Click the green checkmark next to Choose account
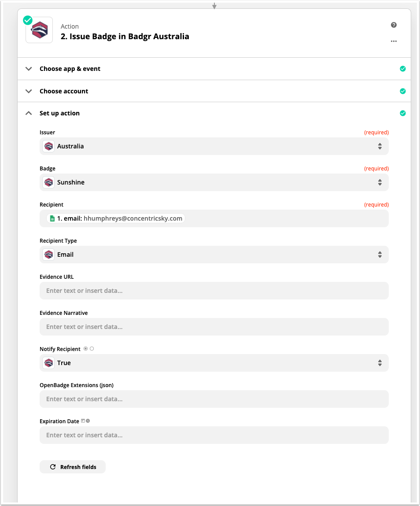Image resolution: width=420 pixels, height=506 pixels. coord(403,91)
